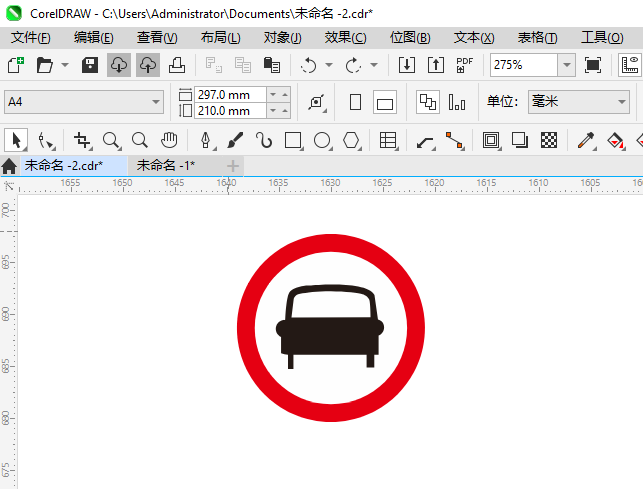Screen dimensions: 643x489
Task: Click the Paste clipboard icon
Action: (271, 65)
